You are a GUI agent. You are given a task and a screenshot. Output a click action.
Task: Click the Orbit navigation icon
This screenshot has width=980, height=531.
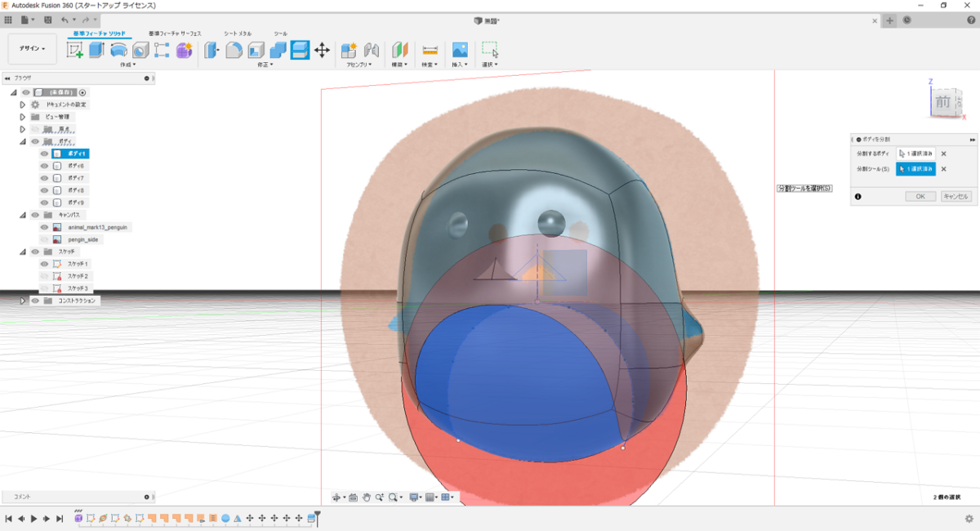336,497
